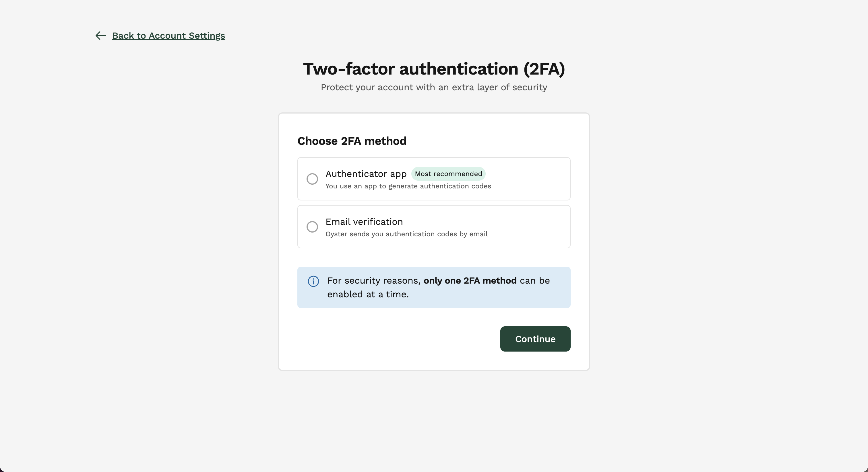The image size is (868, 472).
Task: Click empty right side of Authenticator app card
Action: 532,179
